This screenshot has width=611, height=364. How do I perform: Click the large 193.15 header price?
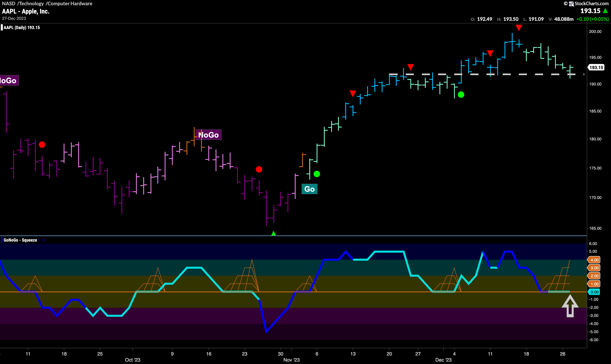(590, 11)
